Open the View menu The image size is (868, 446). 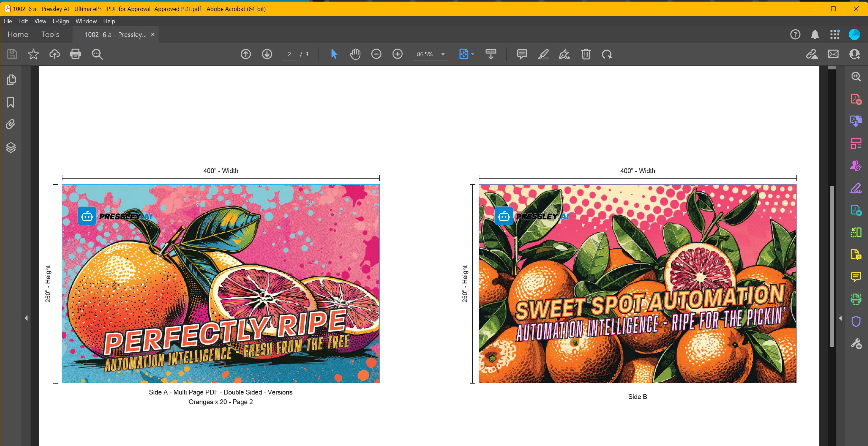click(x=40, y=21)
